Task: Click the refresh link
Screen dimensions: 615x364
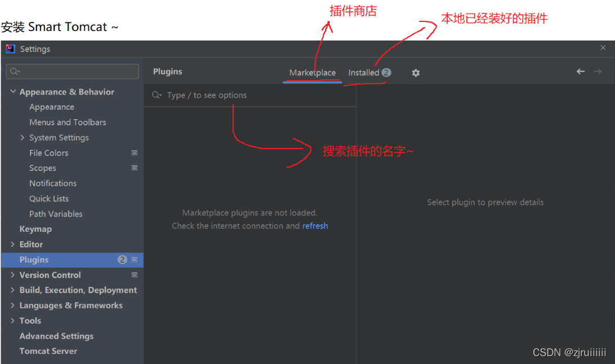Action: 315,226
